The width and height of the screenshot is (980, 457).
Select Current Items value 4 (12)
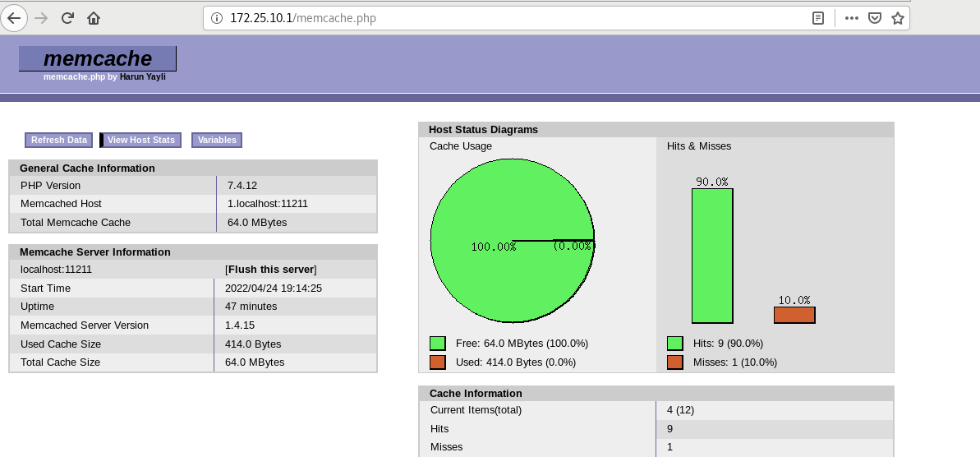pyautogui.click(x=681, y=410)
